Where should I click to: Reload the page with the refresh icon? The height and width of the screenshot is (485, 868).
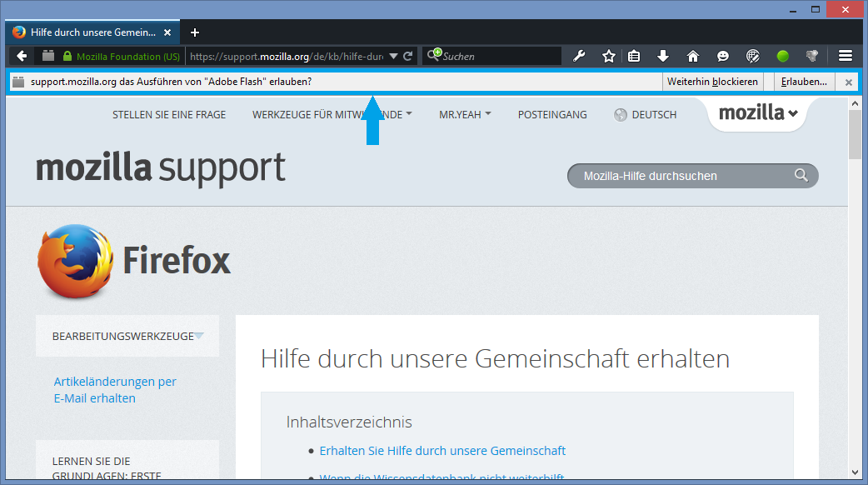tap(408, 56)
